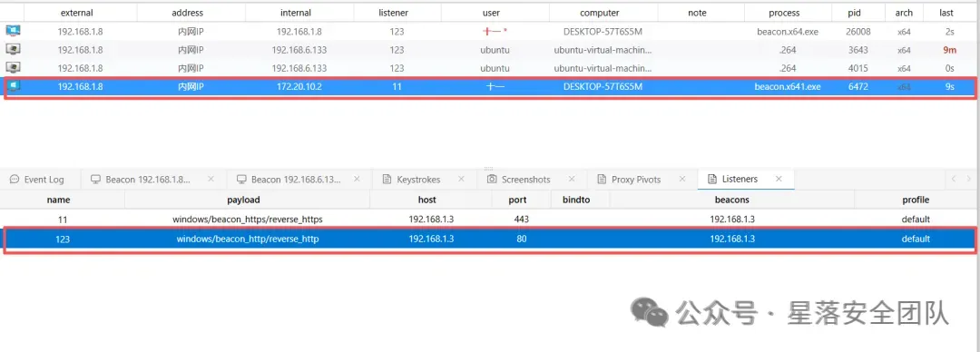Image resolution: width=980 pixels, height=352 pixels.
Task: Select the windows/beacon_http/reverse_http payload
Action: tap(248, 239)
